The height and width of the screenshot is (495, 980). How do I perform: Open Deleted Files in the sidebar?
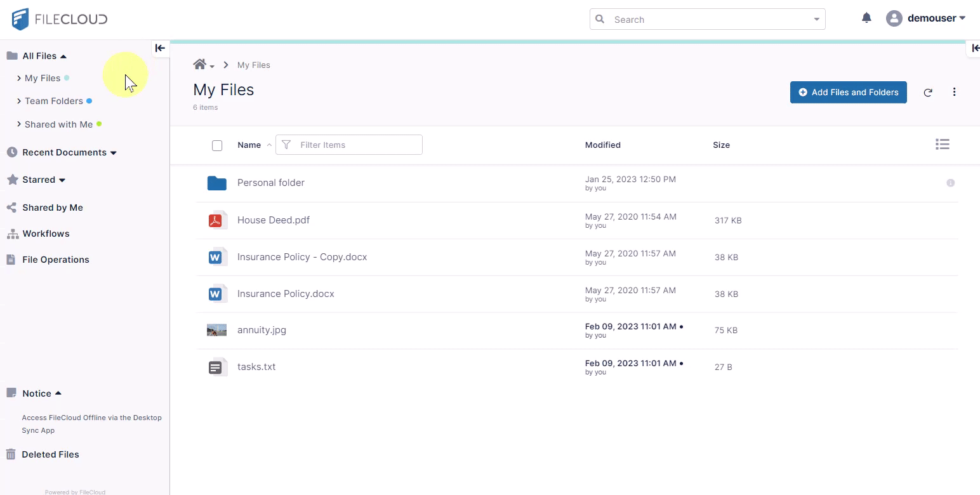click(x=50, y=454)
